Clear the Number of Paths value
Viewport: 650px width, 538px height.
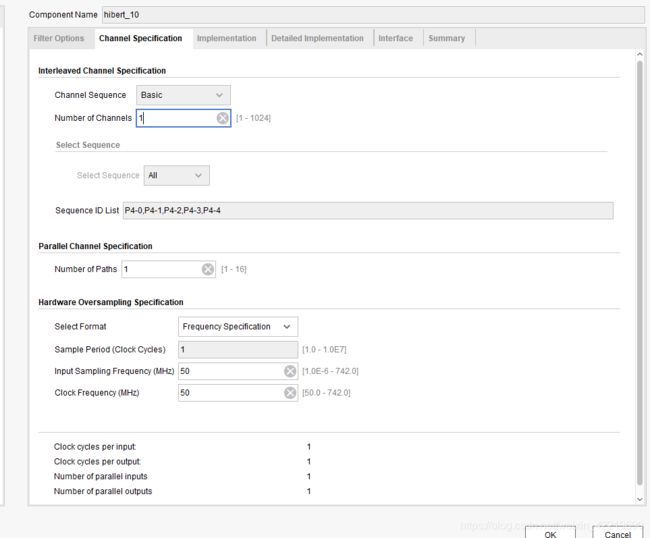pyautogui.click(x=208, y=269)
